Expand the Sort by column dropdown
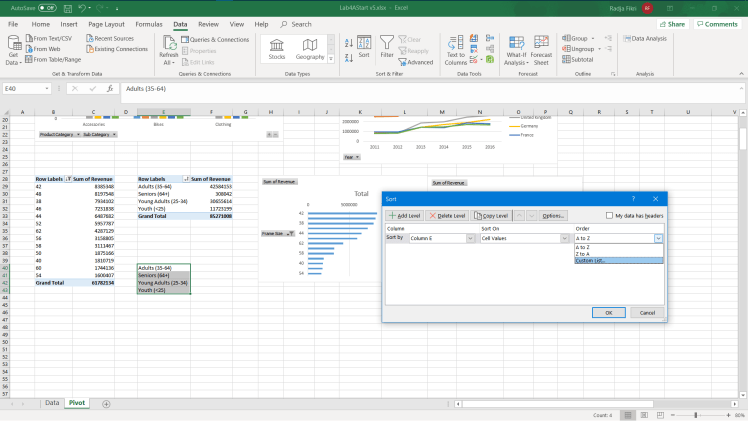The image size is (748, 421). [470, 239]
